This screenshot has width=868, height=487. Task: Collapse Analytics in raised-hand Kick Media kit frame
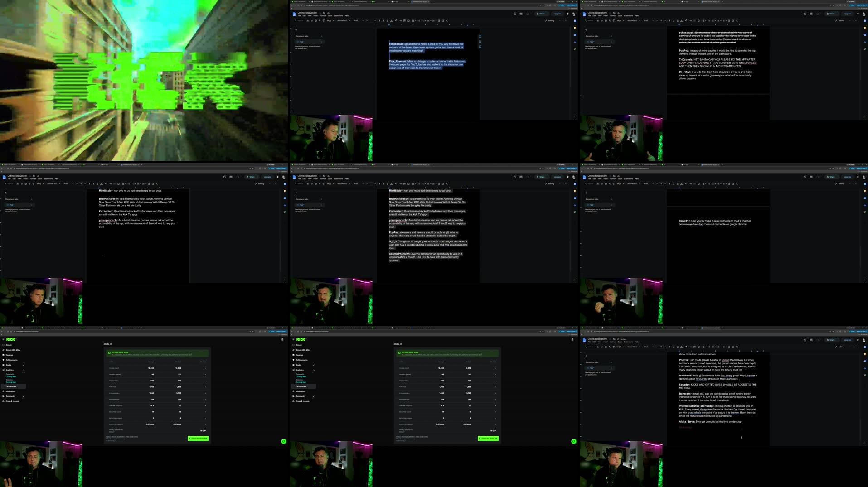pyautogui.click(x=24, y=370)
